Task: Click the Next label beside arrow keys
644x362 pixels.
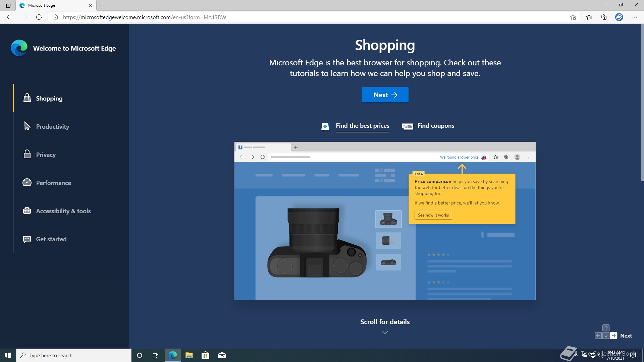Action: [626, 336]
